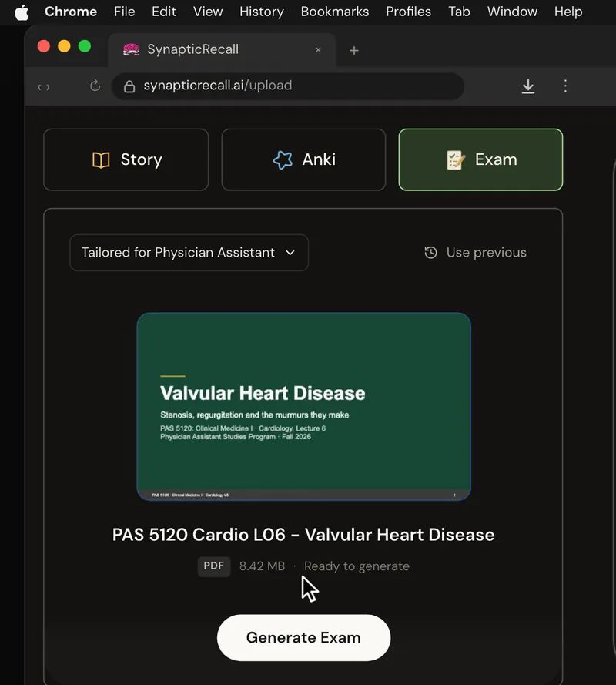Image resolution: width=616 pixels, height=685 pixels.
Task: View site security lock info
Action: (x=129, y=86)
